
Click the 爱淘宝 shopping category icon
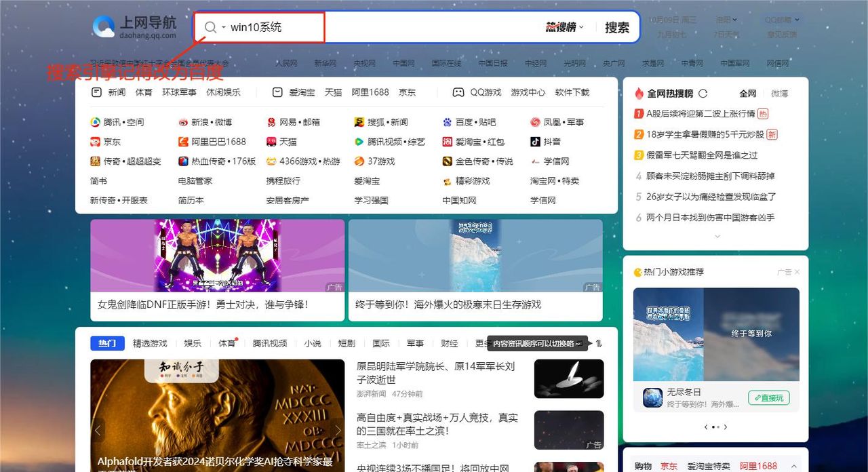pyautogui.click(x=277, y=92)
